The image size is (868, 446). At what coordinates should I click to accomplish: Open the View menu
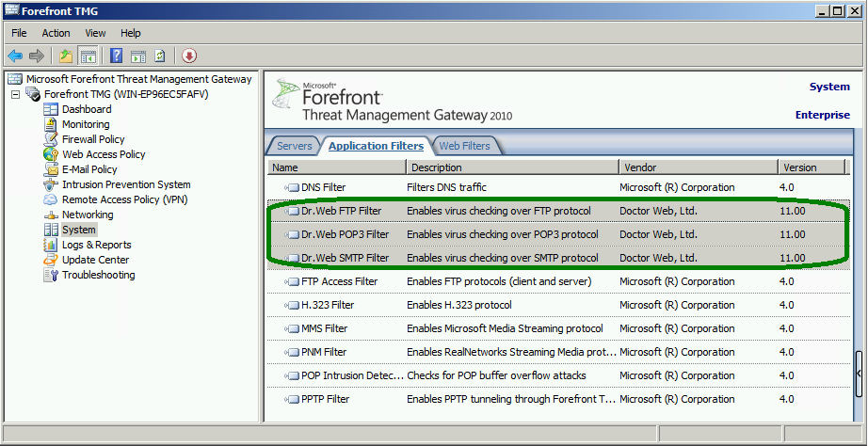[x=95, y=33]
